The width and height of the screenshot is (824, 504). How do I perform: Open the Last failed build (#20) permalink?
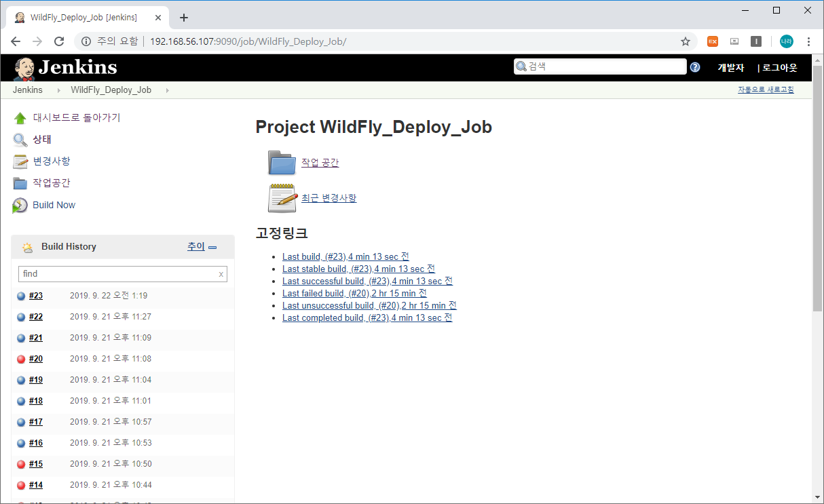(x=354, y=294)
